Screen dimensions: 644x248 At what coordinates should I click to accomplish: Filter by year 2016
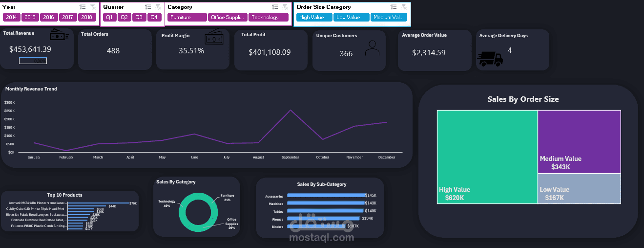click(49, 17)
